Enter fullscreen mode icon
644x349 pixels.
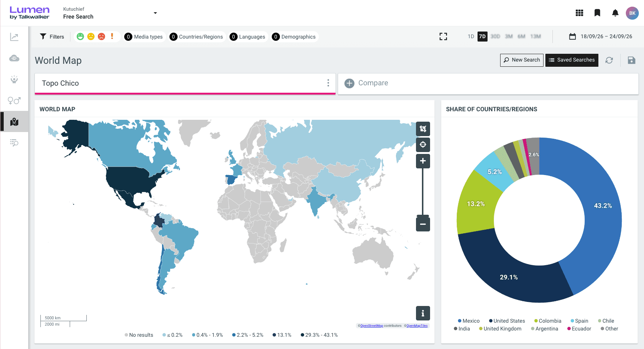(443, 36)
